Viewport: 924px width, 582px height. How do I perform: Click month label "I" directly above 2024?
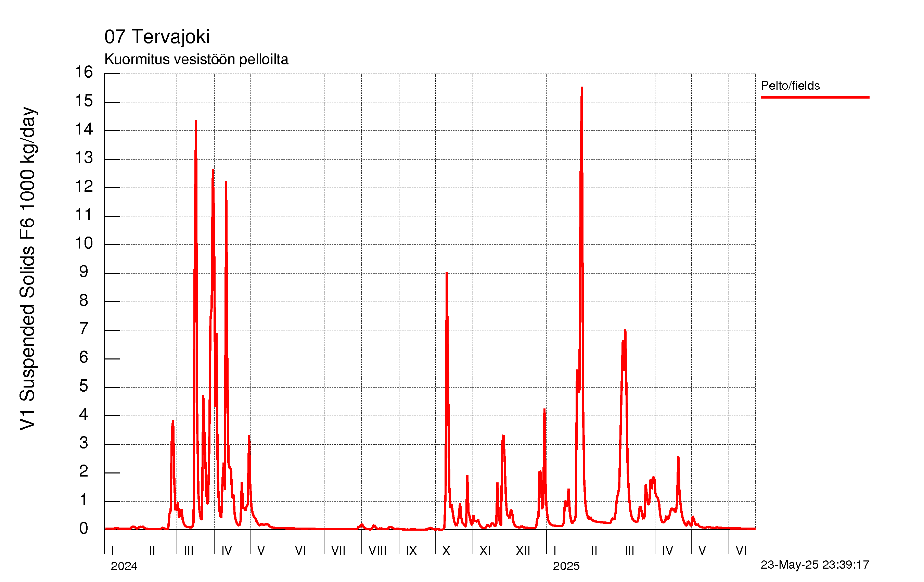[x=113, y=551]
